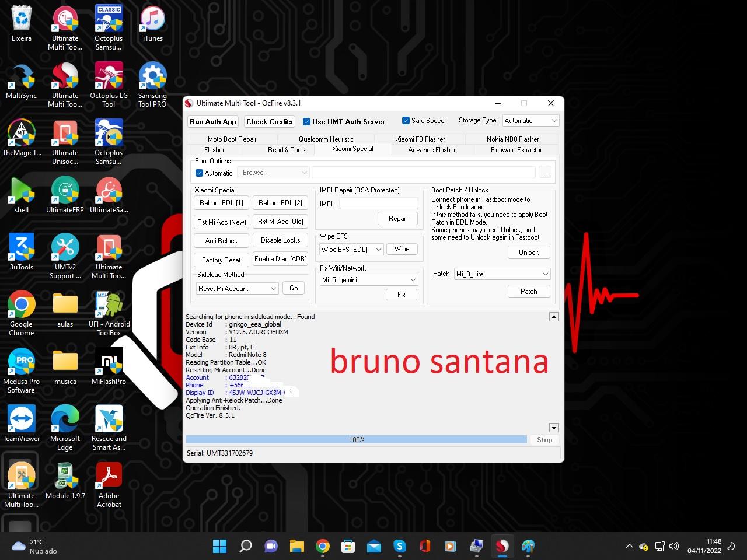Click the browse "..." button
This screenshot has width=747, height=560.
point(544,173)
